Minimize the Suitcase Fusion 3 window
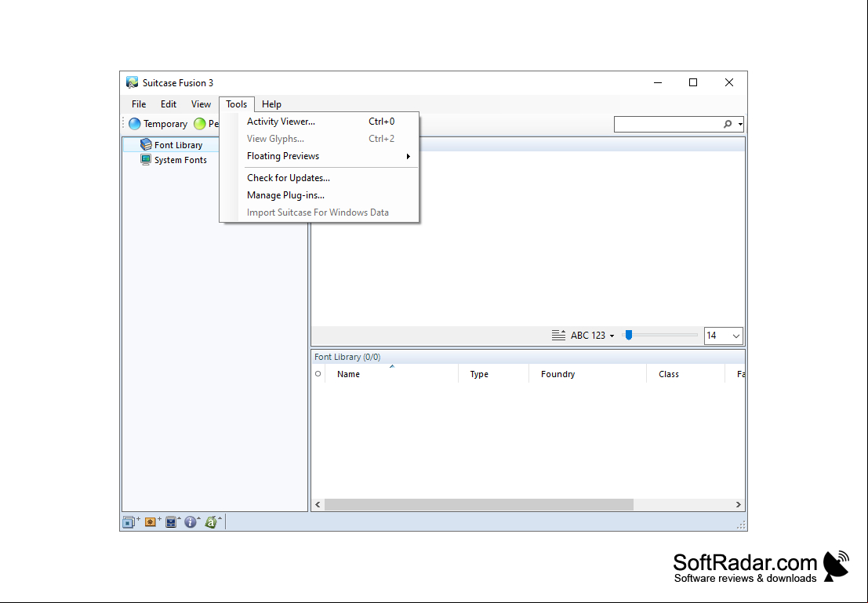868x603 pixels. pyautogui.click(x=658, y=82)
